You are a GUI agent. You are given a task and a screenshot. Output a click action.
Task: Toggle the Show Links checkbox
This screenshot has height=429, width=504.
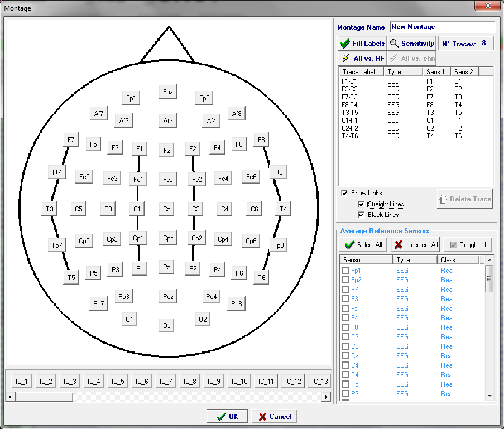[344, 193]
